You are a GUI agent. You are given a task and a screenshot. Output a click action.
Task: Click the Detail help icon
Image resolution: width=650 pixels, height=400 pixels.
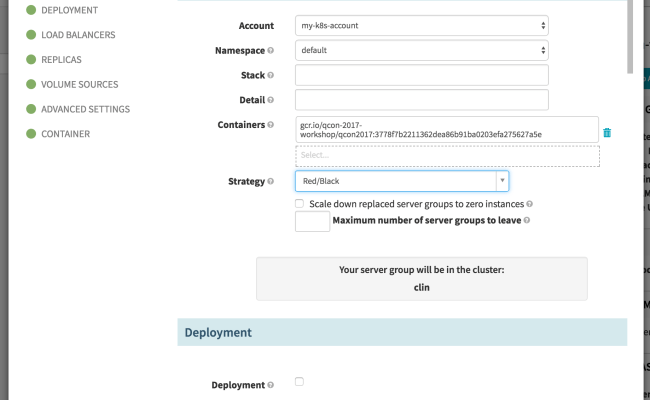(x=271, y=100)
